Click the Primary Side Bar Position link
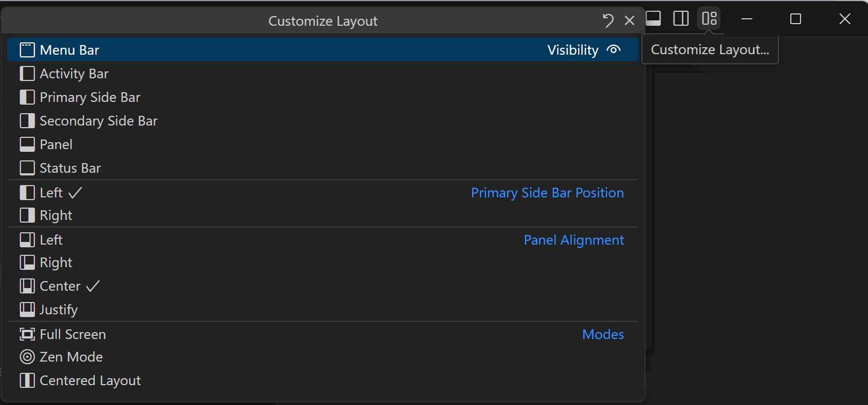868x405 pixels. click(547, 193)
